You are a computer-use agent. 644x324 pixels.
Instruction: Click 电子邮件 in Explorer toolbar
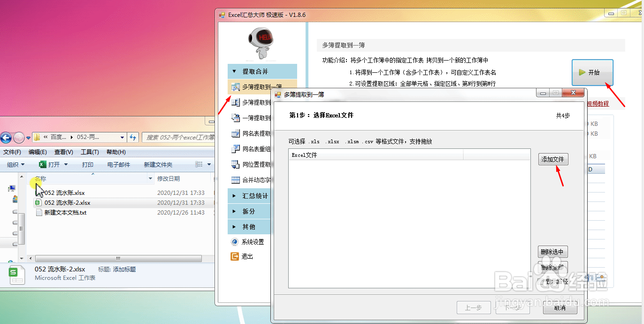tap(119, 164)
